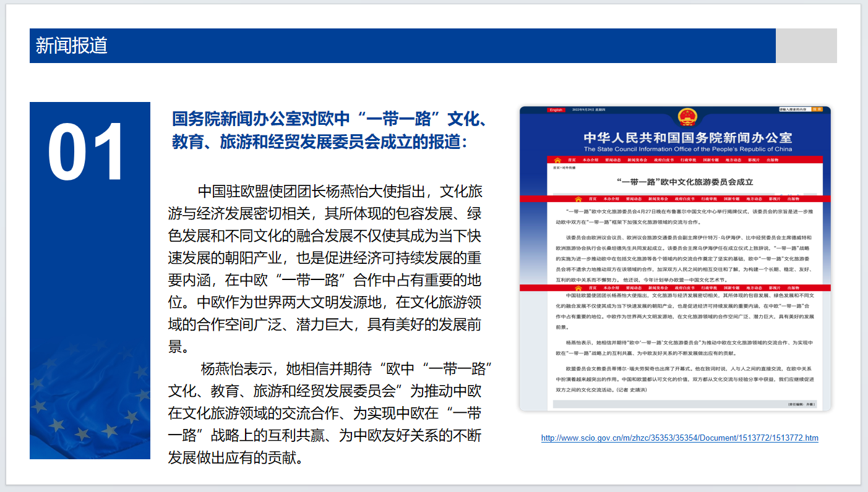The image size is (868, 492).
Task: Select 本办介绍 in the top navigation bar
Action: (x=591, y=159)
